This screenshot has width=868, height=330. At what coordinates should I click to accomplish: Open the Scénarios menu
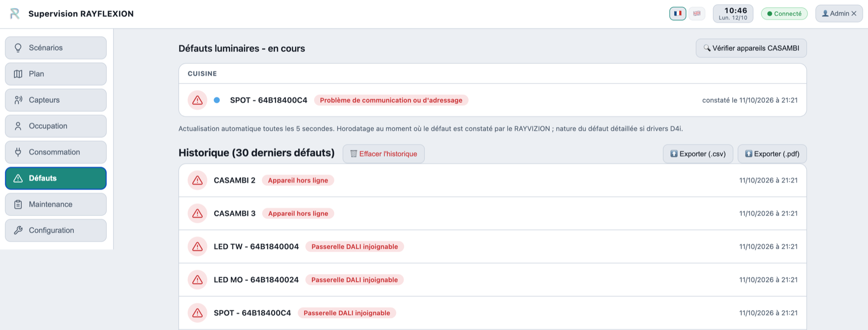(56, 48)
